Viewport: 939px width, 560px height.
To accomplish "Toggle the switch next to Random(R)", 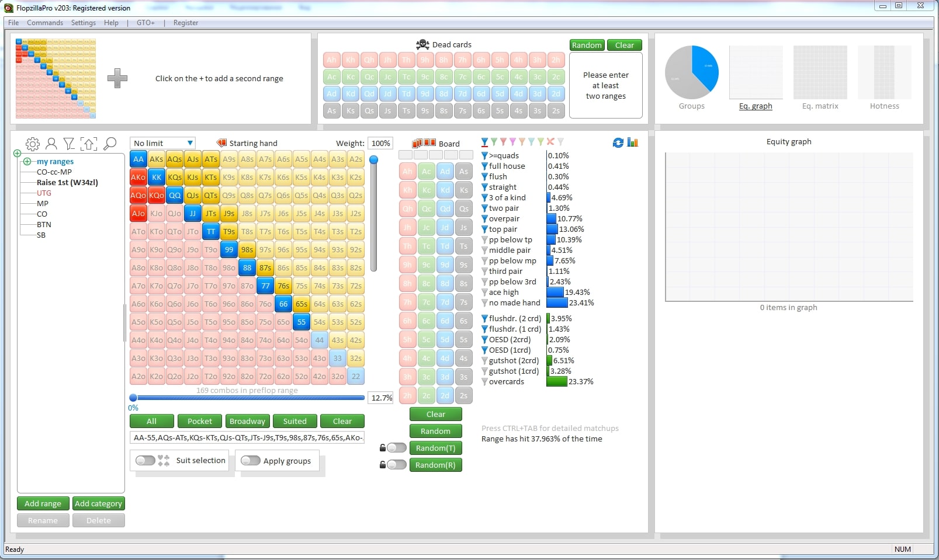I will [x=397, y=465].
